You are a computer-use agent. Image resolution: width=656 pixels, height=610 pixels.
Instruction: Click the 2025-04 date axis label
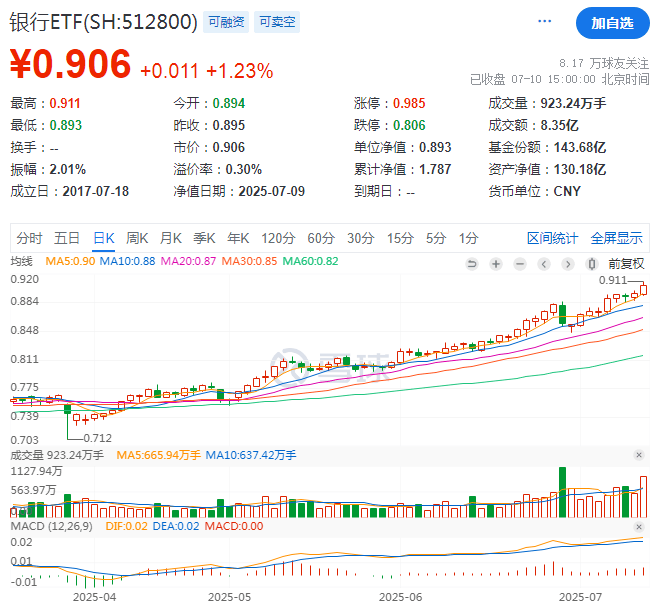pyautogui.click(x=95, y=597)
